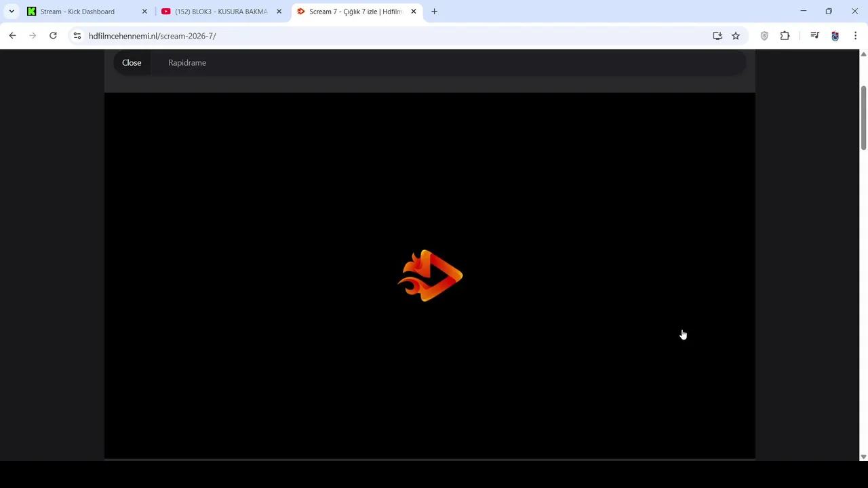
Task: Open the media controls icon
Action: click(x=814, y=36)
